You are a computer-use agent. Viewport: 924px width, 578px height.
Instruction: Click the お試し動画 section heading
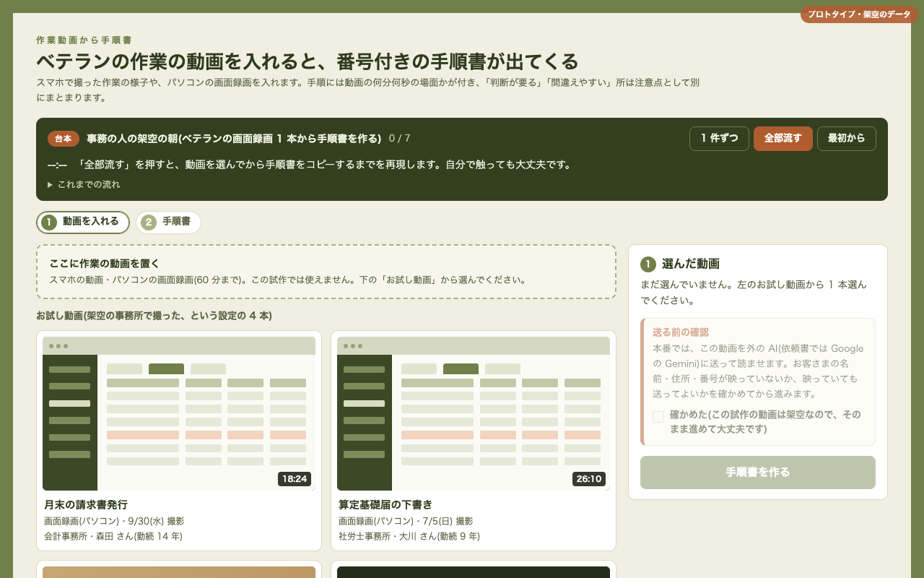point(154,316)
